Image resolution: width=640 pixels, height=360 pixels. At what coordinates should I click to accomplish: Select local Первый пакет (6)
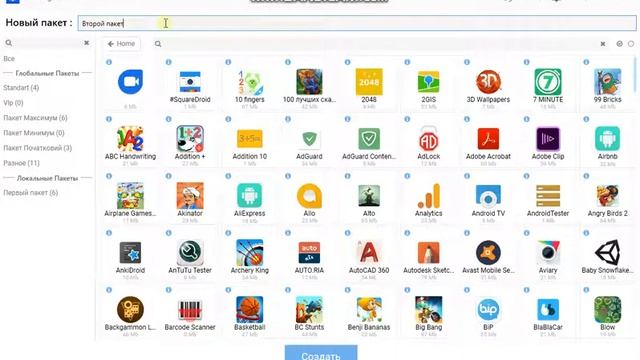click(31, 193)
